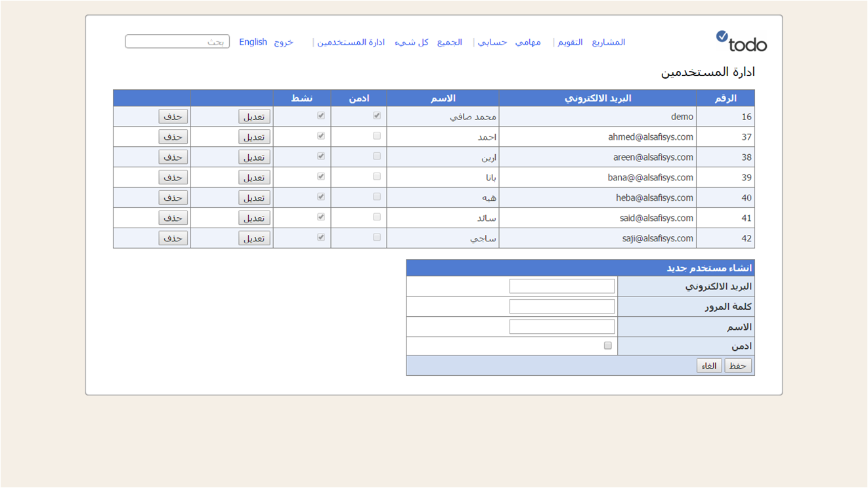This screenshot has height=488, width=868.
Task: Click the todo logo icon
Action: 741,41
